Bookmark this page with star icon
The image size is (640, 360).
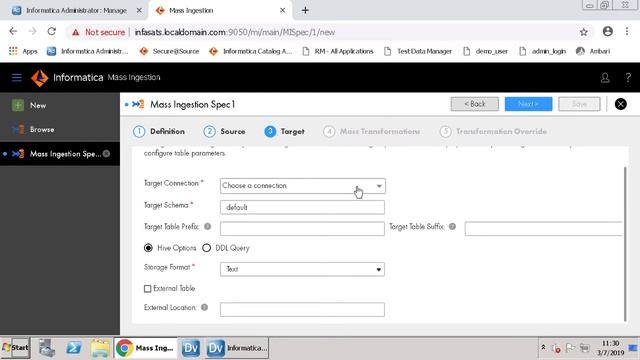584,32
